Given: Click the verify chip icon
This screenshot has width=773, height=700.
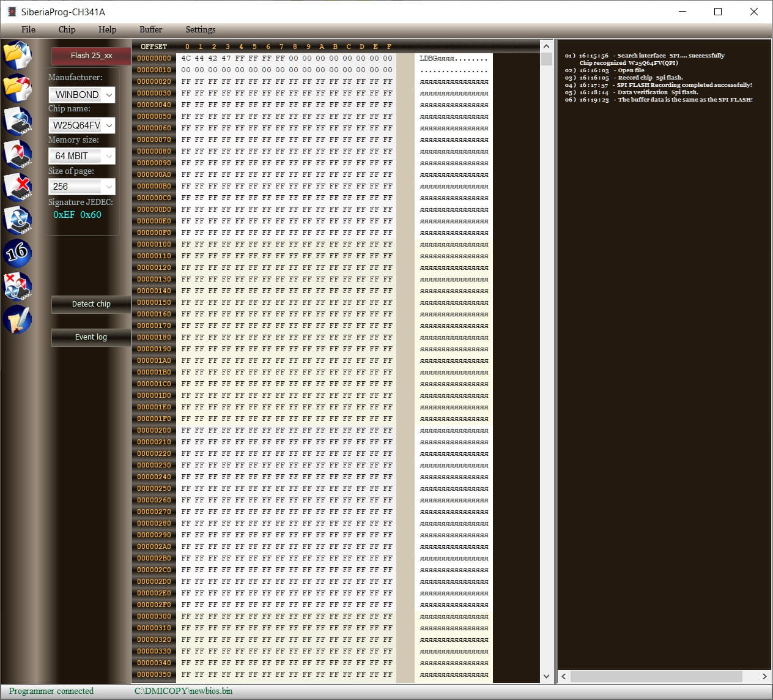Looking at the screenshot, I should tap(17, 220).
